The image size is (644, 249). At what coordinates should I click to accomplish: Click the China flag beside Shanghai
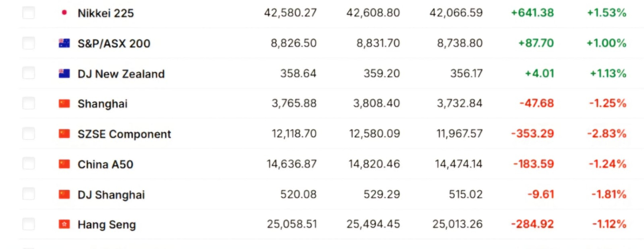64,103
